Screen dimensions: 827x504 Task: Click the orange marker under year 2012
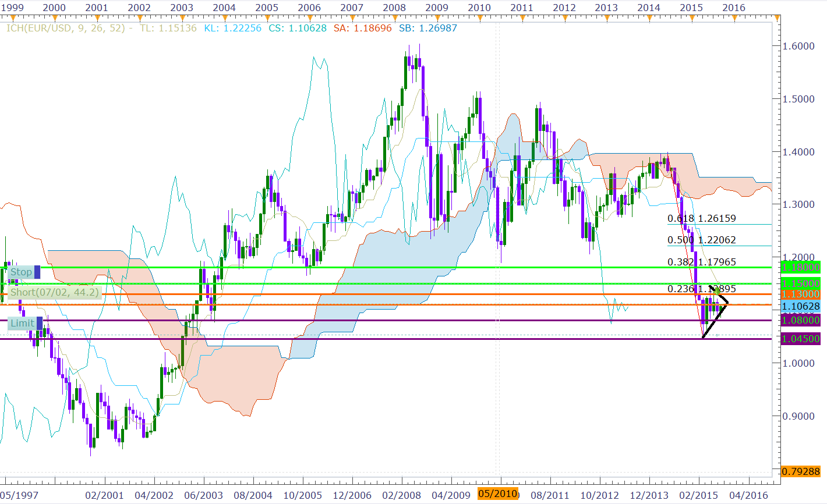click(x=565, y=19)
